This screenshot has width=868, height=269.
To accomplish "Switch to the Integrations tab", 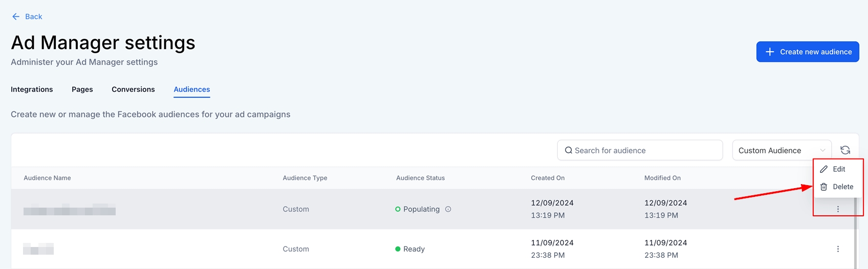I will click(x=32, y=89).
